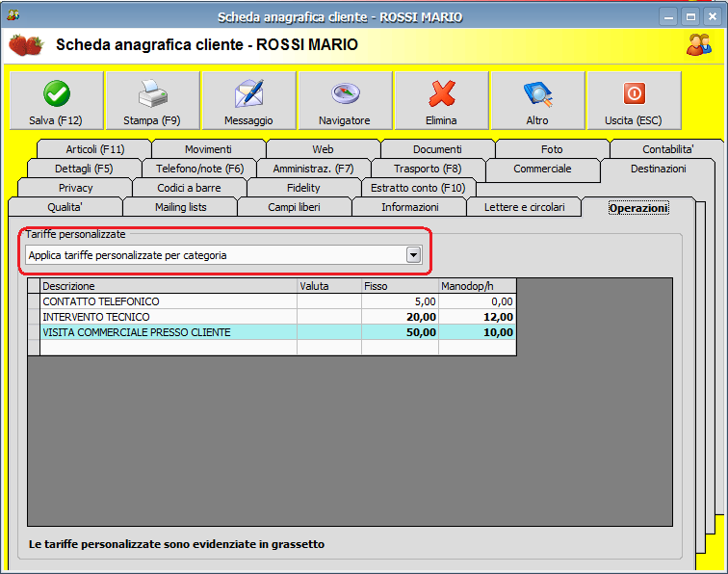
Task: Select the Trasporto (F8) tab
Action: coord(428,169)
